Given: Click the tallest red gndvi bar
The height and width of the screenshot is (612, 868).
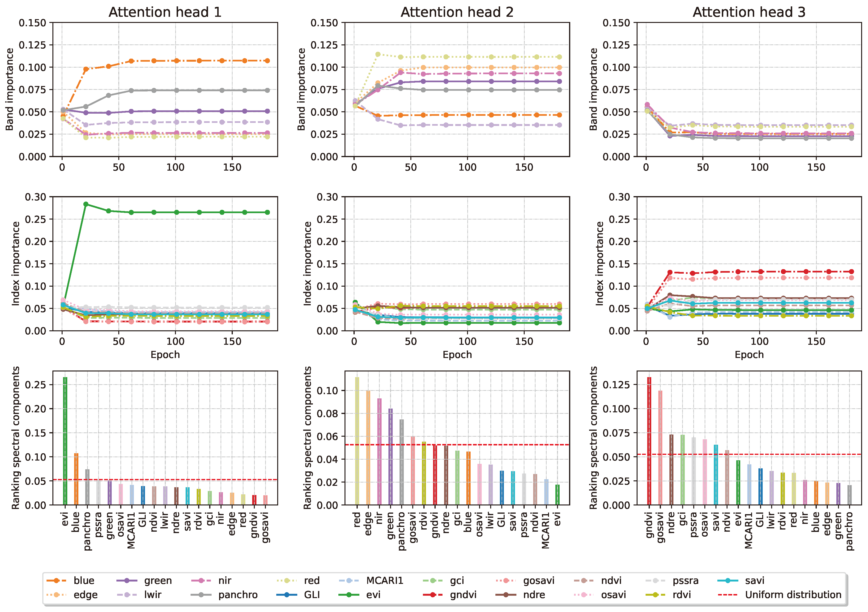Looking at the screenshot, I should click(649, 441).
